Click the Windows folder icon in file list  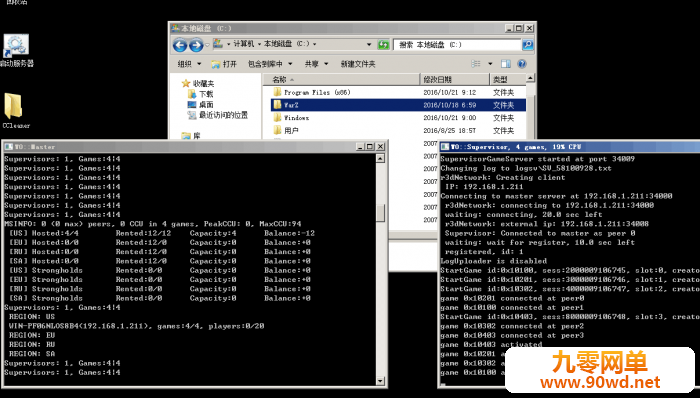pos(277,117)
